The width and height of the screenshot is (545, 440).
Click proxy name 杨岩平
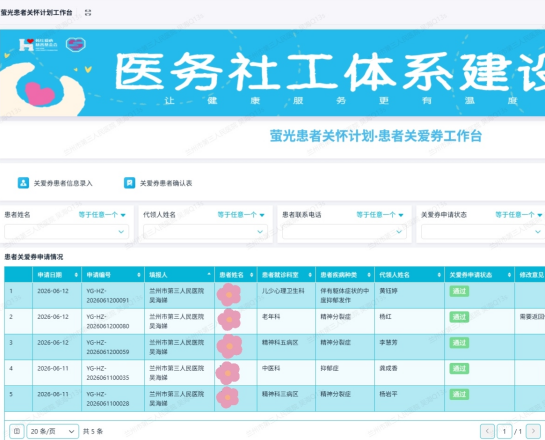tap(388, 394)
